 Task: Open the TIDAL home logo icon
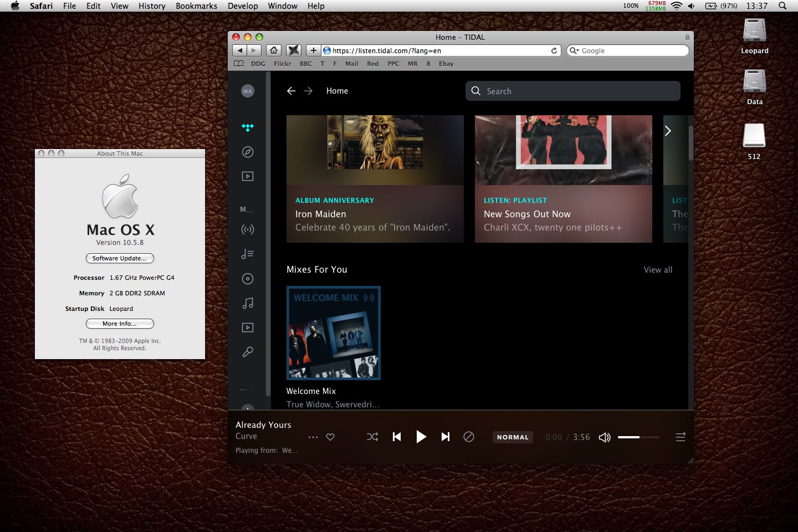coord(248,127)
